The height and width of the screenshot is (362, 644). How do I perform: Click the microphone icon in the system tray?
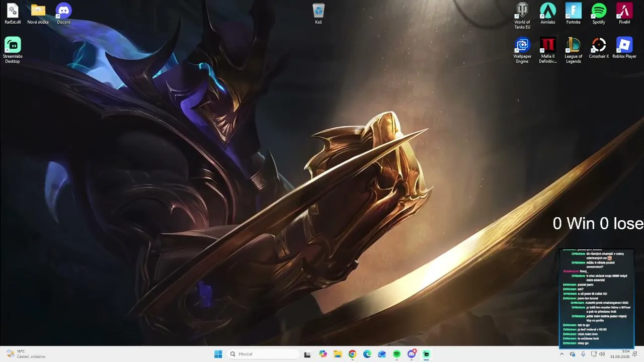(583, 354)
